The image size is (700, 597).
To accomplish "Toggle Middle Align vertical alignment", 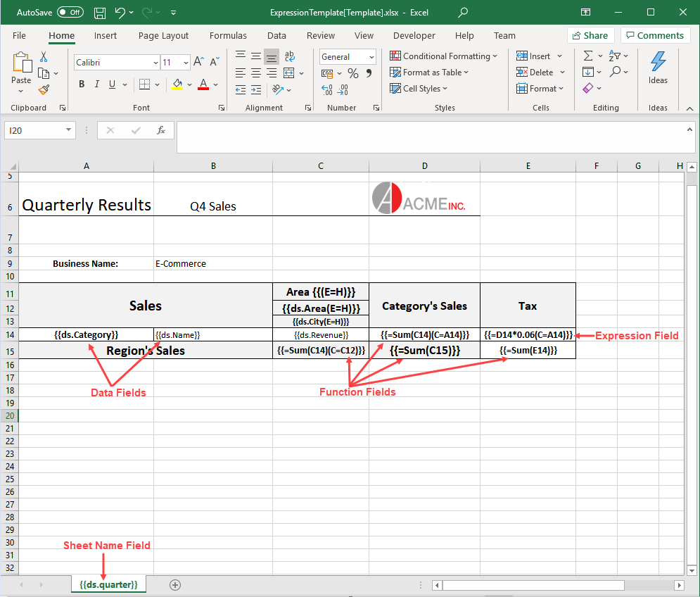I will click(x=256, y=56).
